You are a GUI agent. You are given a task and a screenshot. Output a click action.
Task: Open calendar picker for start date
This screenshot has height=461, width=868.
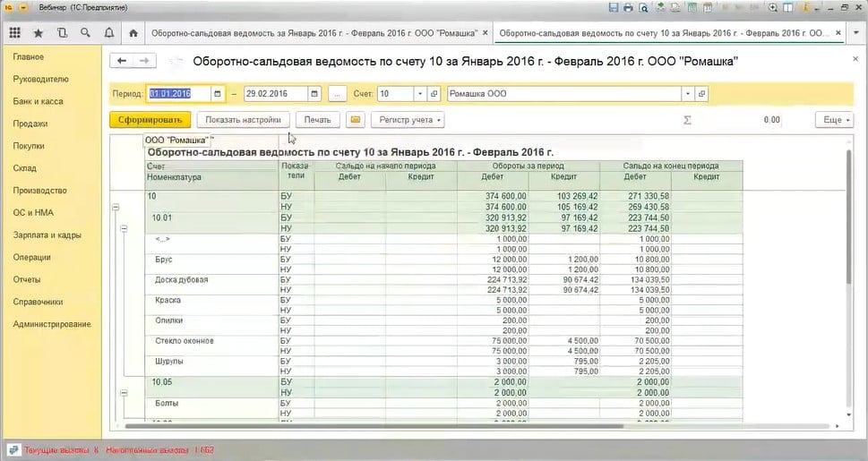click(x=218, y=94)
